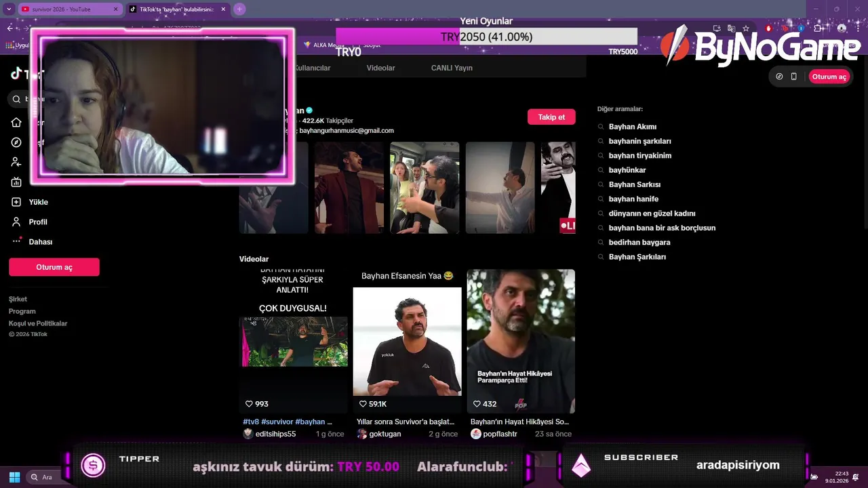
Task: Click the bayhangurhanmusic@gmail.com email text
Action: tap(347, 130)
